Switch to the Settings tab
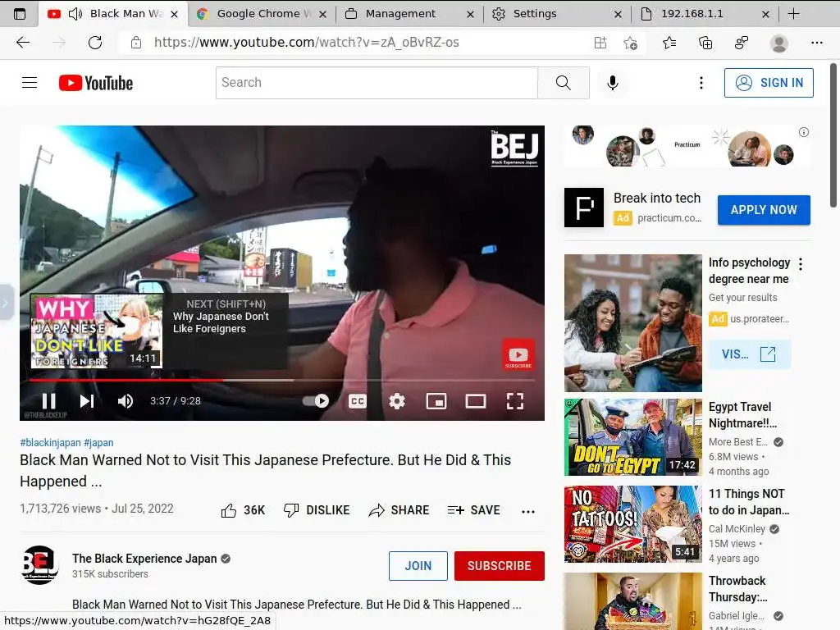Image resolution: width=840 pixels, height=630 pixels. tap(558, 14)
